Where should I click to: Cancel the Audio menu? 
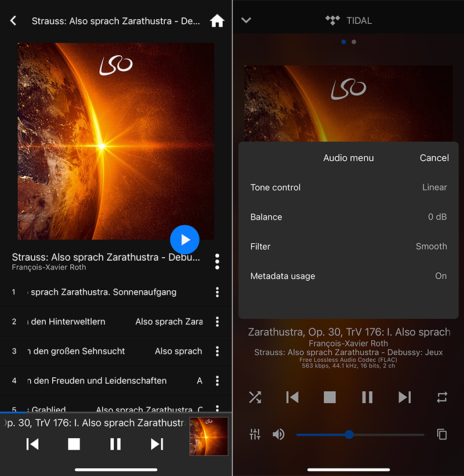click(434, 158)
